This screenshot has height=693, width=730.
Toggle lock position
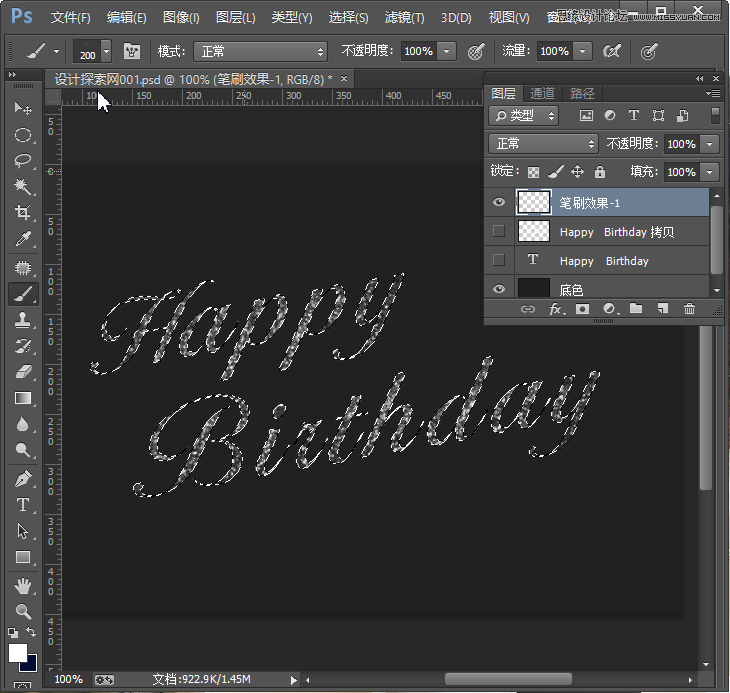coord(577,172)
